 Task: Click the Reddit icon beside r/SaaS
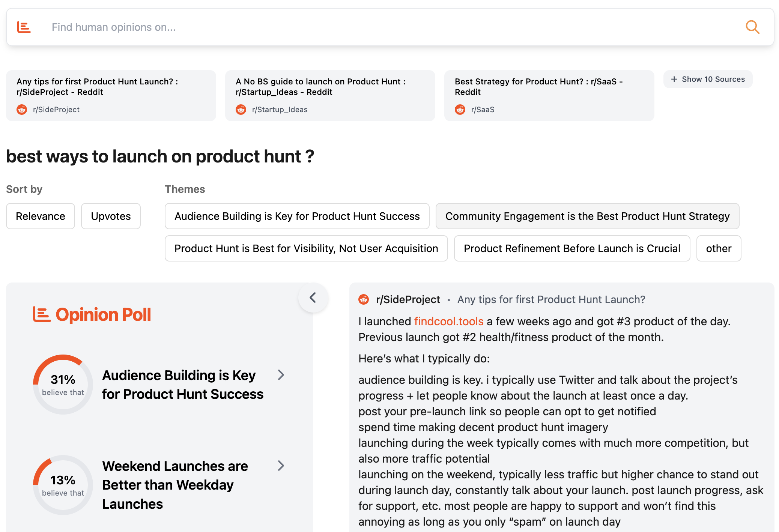click(460, 110)
